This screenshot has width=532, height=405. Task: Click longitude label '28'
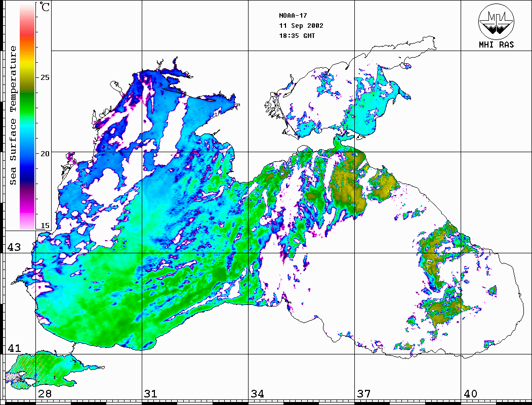tap(45, 394)
